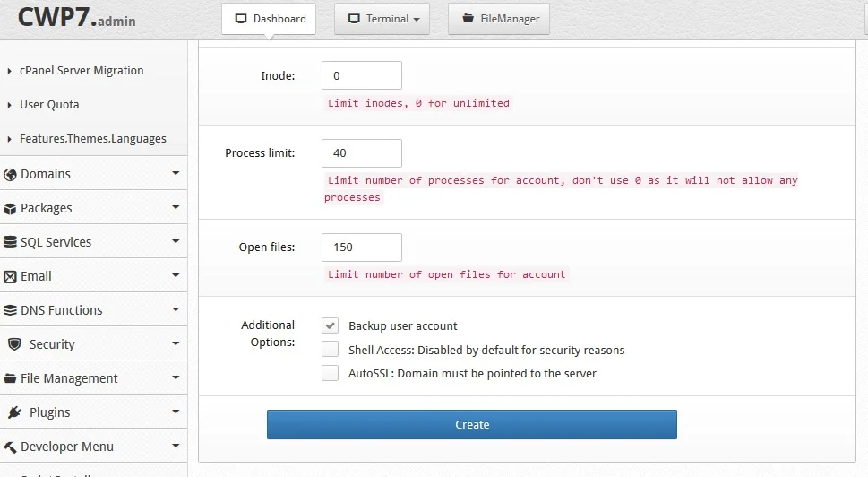Select the Domains menu label
868x477 pixels.
click(x=46, y=174)
